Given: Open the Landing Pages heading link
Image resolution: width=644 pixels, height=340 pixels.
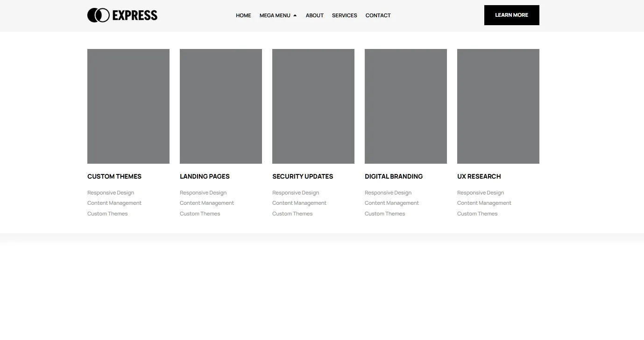Looking at the screenshot, I should [205, 176].
